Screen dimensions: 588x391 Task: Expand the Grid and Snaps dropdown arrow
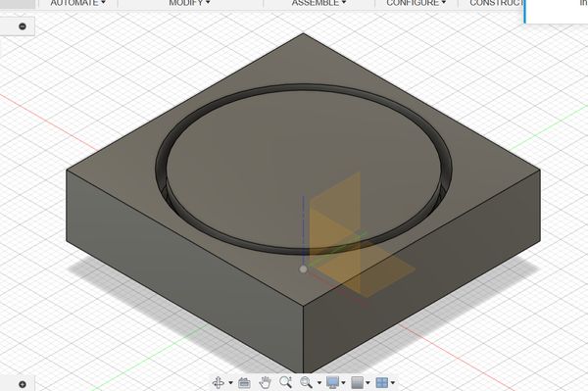tap(367, 383)
